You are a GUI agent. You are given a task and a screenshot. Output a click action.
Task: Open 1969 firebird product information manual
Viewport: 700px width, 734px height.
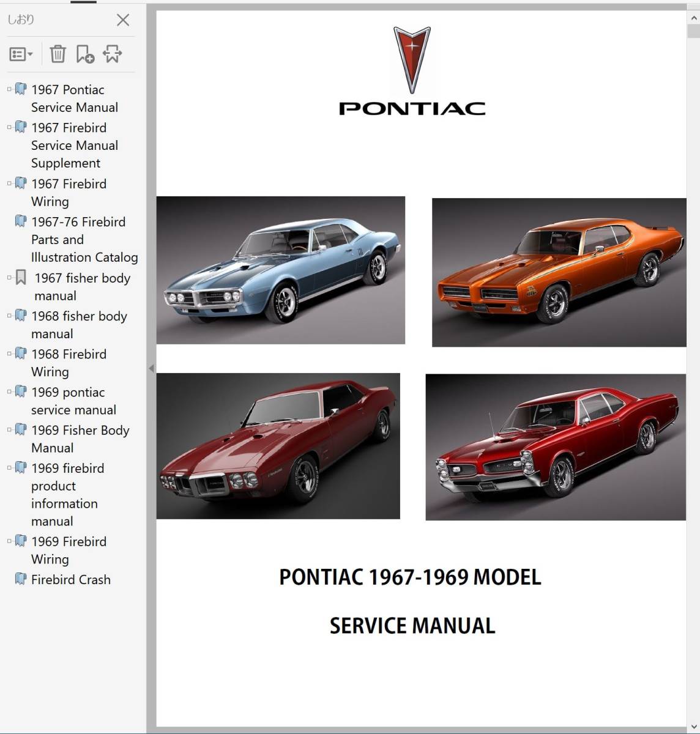[x=67, y=495]
